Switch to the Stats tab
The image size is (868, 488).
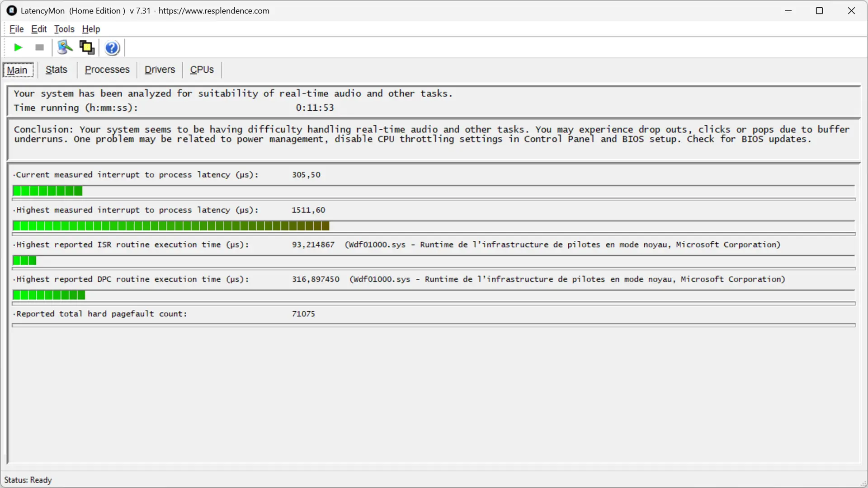pyautogui.click(x=57, y=70)
